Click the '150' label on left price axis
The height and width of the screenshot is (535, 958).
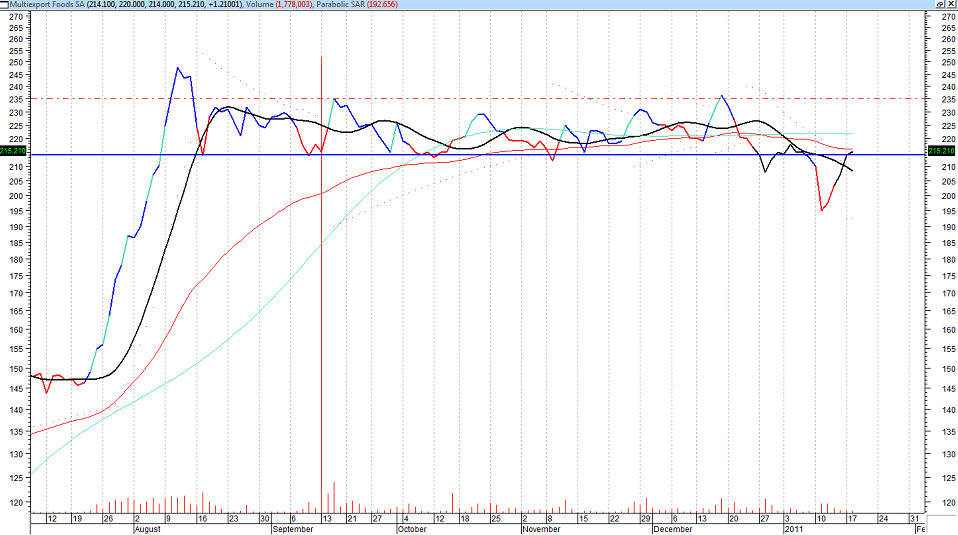point(16,369)
